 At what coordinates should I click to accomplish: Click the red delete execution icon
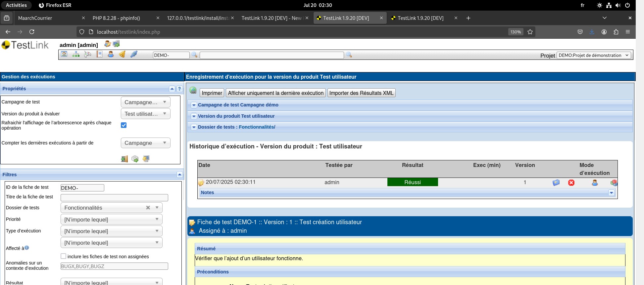coord(571,183)
